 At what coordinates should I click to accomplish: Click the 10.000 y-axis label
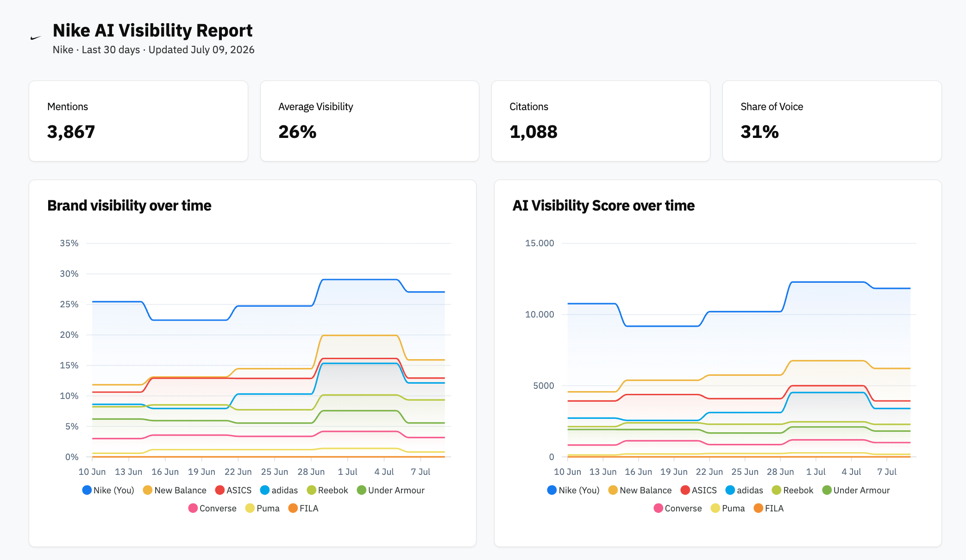point(539,315)
